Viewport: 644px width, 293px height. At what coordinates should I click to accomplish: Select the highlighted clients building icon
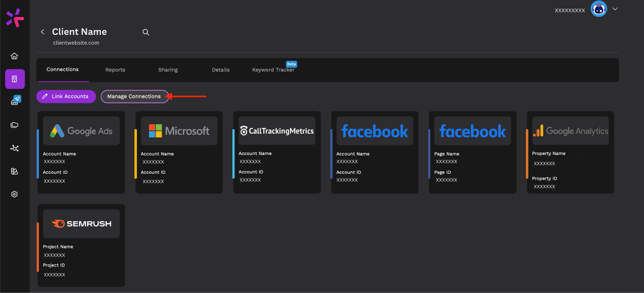click(x=15, y=79)
